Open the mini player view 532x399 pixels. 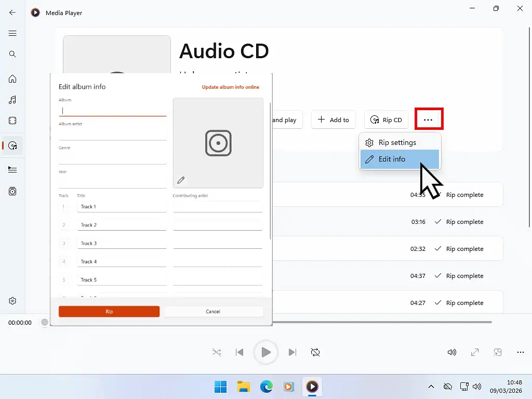point(497,352)
